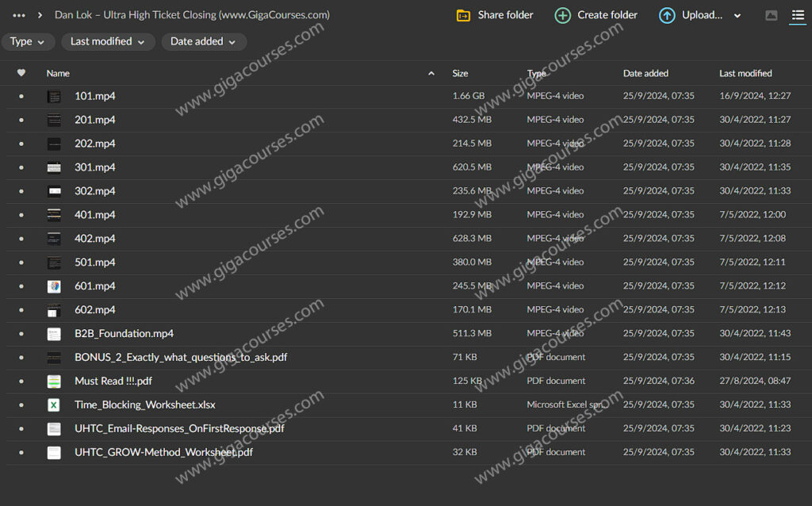Click the Create folder plus icon
The height and width of the screenshot is (506, 812).
coord(562,15)
